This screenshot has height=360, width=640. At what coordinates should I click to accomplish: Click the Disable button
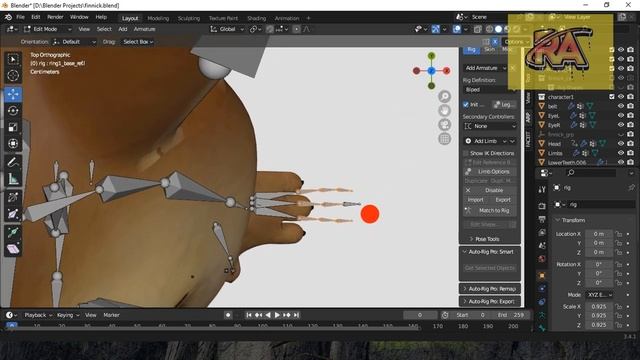point(490,191)
